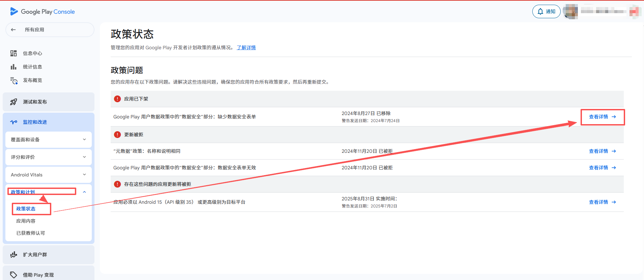
Task: Click the 已被拒 date in 名称和说明相同 row
Action: (367, 151)
